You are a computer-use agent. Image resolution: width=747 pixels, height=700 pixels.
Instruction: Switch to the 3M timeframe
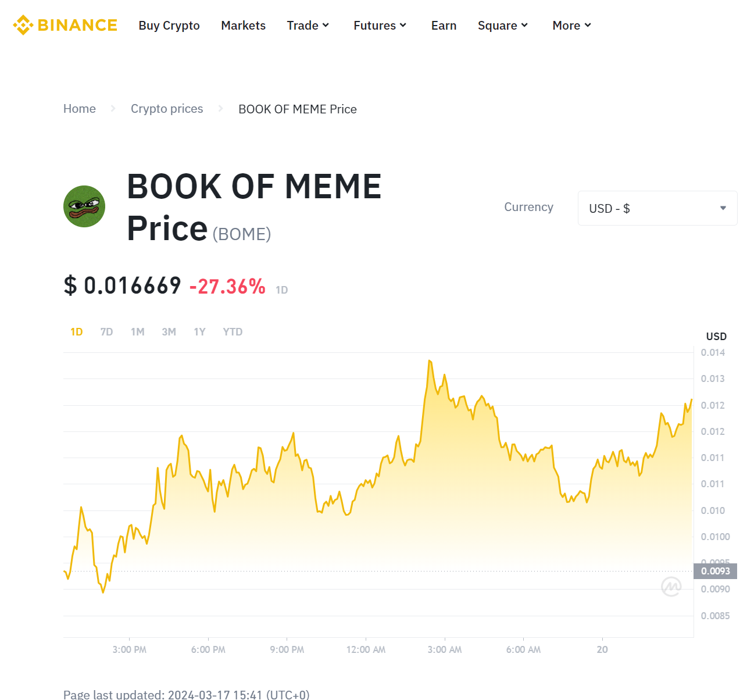pyautogui.click(x=169, y=331)
